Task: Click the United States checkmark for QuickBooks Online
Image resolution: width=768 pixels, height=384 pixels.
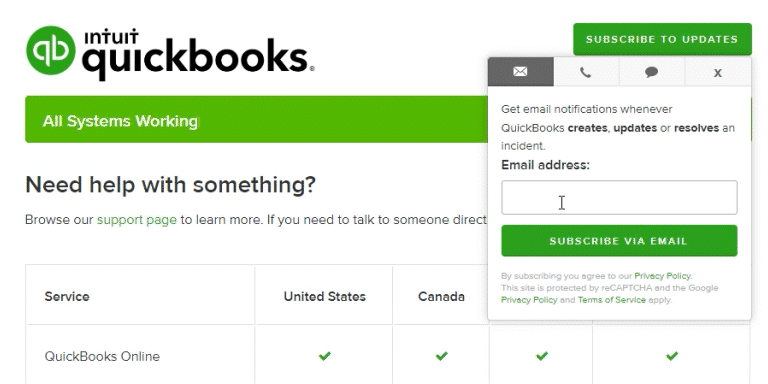Action: tap(324, 356)
